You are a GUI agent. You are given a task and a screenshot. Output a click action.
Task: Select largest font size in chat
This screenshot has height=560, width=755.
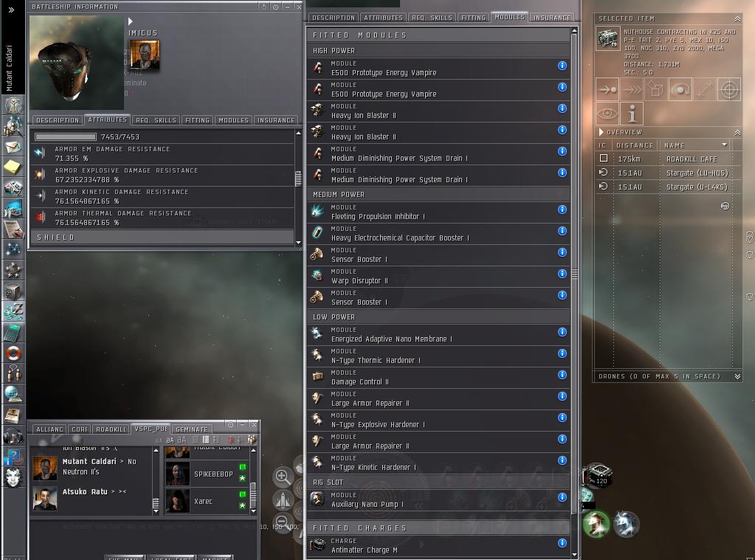tap(182, 439)
